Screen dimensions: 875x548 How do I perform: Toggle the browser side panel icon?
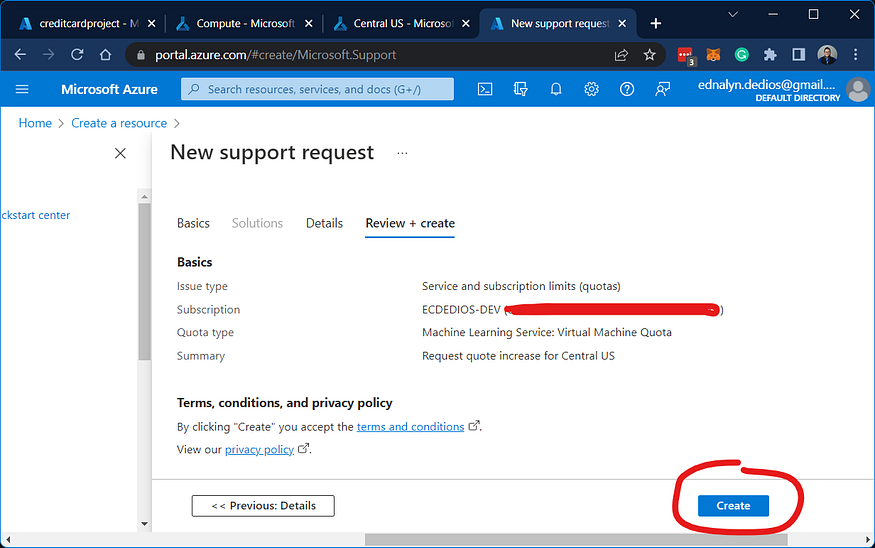click(799, 55)
